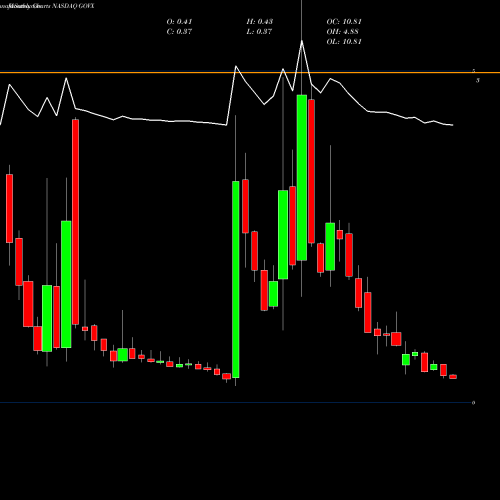Screen dimensions: 500x500
Task: Click the OL: 10.81 reading
Action: (344, 42)
